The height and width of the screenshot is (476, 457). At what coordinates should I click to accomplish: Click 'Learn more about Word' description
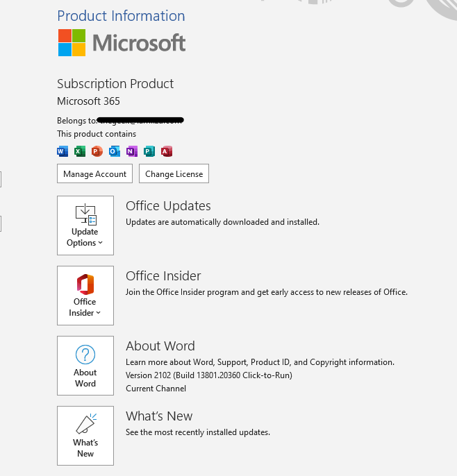pyautogui.click(x=260, y=362)
